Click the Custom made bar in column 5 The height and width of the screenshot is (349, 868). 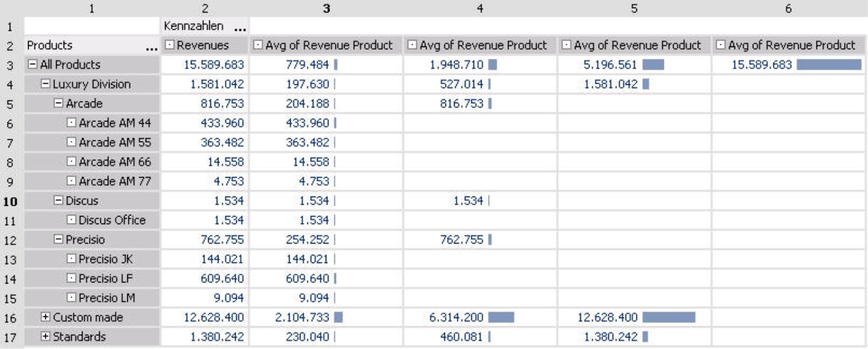(668, 317)
